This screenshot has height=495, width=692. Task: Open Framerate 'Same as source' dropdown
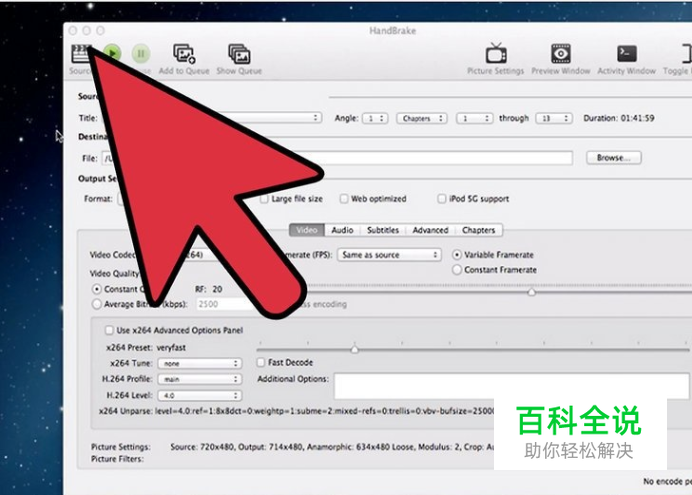389,255
